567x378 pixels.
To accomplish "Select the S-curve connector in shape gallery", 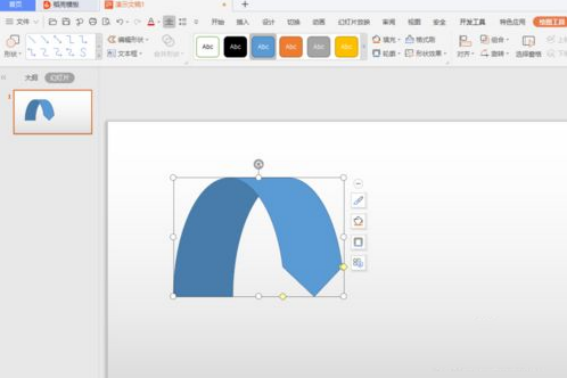I will coord(84,53).
